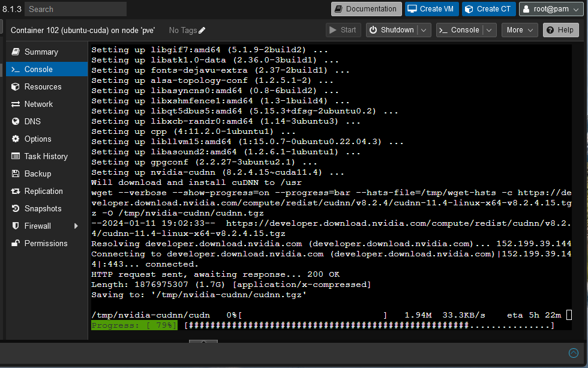
Task: Open Console from the toolbar
Action: pyautogui.click(x=460, y=30)
